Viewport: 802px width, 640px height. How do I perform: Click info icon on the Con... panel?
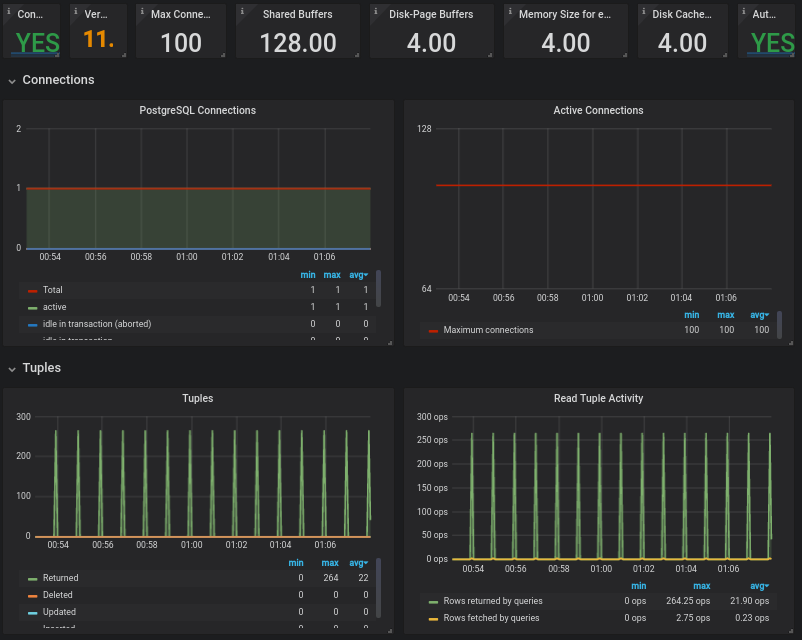[8, 9]
